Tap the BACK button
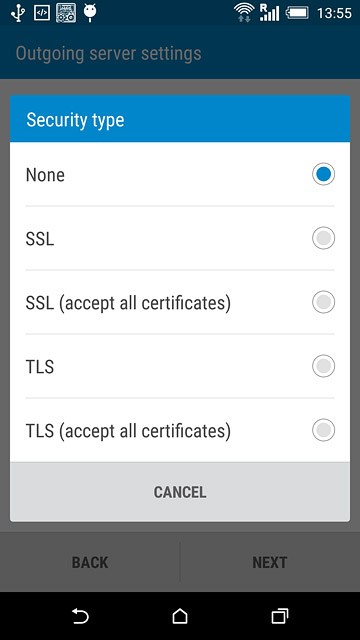The height and width of the screenshot is (640, 360). [90, 562]
